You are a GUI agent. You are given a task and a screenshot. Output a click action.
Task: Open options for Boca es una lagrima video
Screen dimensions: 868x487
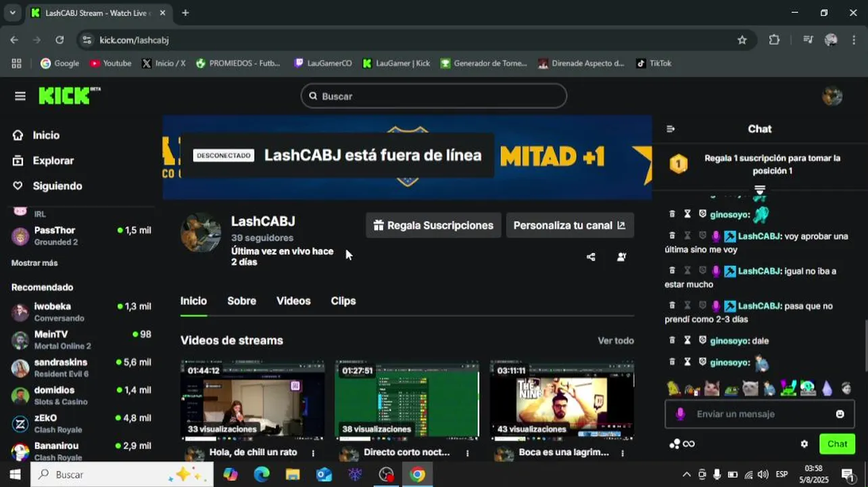click(x=623, y=453)
